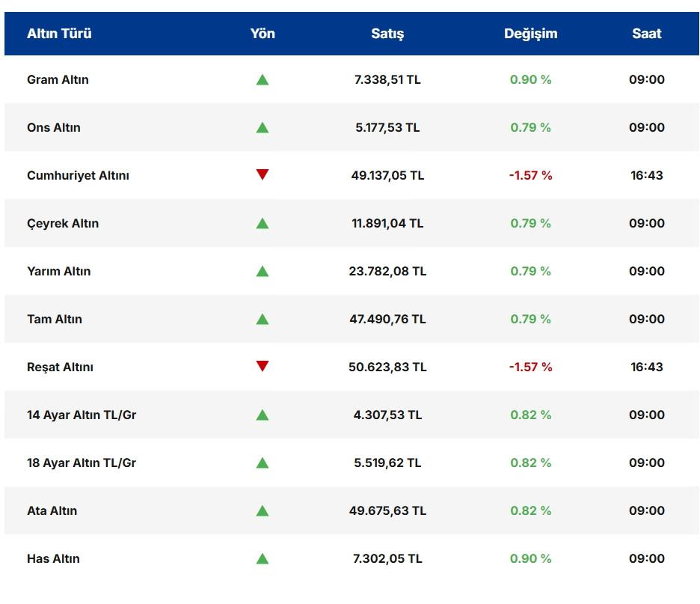Click the Altın Türü column header
Viewport: 700px width, 604px height.
pyautogui.click(x=59, y=34)
